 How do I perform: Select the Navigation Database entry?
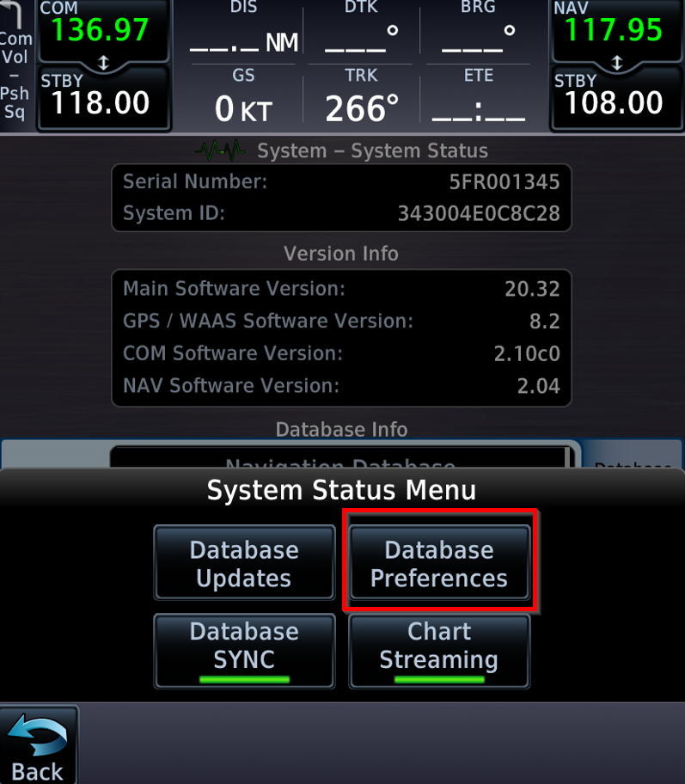[x=340, y=458]
